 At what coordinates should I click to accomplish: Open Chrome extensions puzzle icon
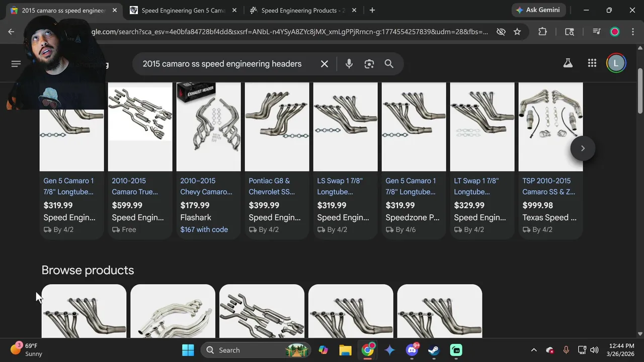coord(542,32)
